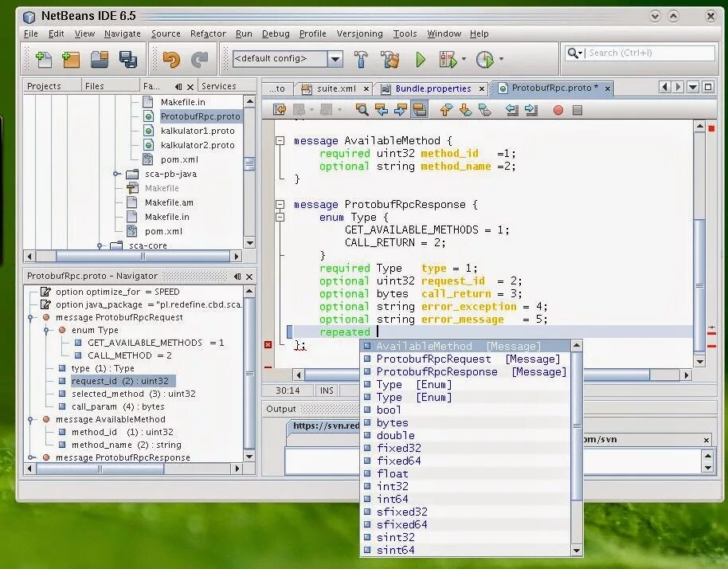Click the Search (Ctrl+I) input field
The image size is (728, 569).
[x=650, y=53]
